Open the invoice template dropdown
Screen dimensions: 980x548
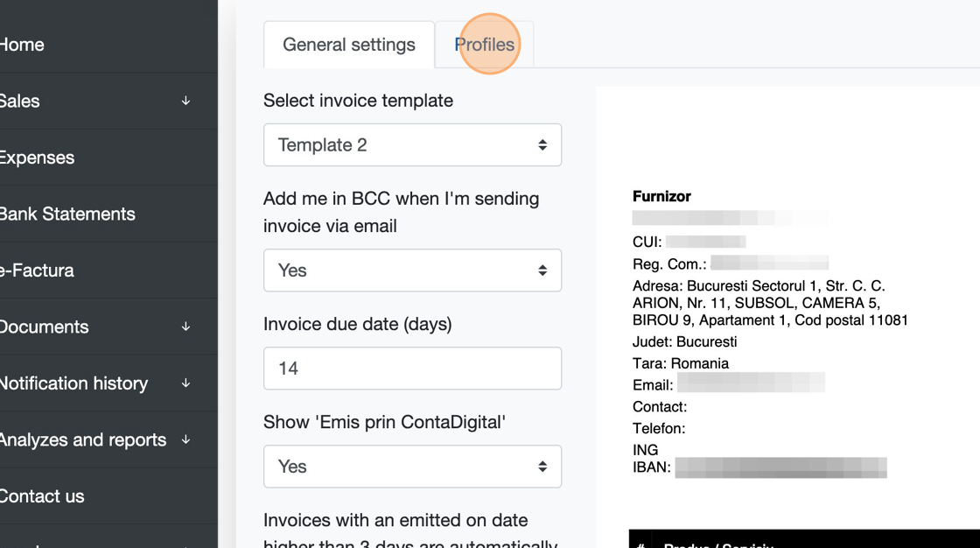[412, 145]
